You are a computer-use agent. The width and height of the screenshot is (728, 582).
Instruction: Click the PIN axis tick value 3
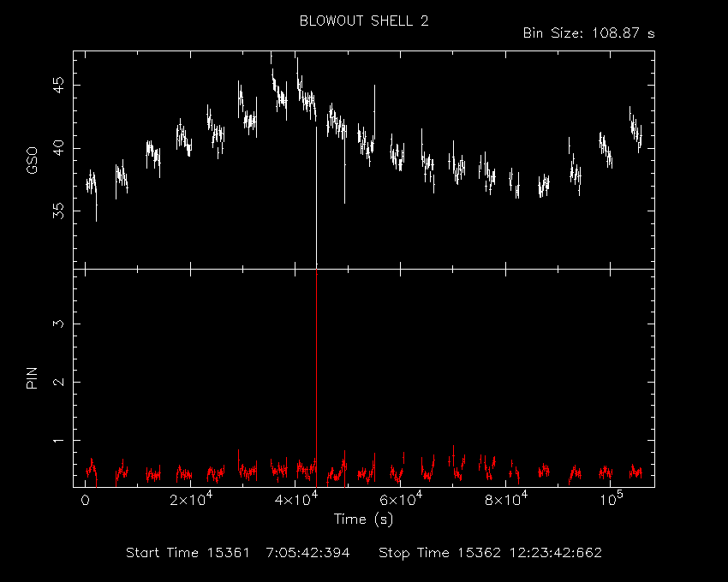(x=58, y=324)
